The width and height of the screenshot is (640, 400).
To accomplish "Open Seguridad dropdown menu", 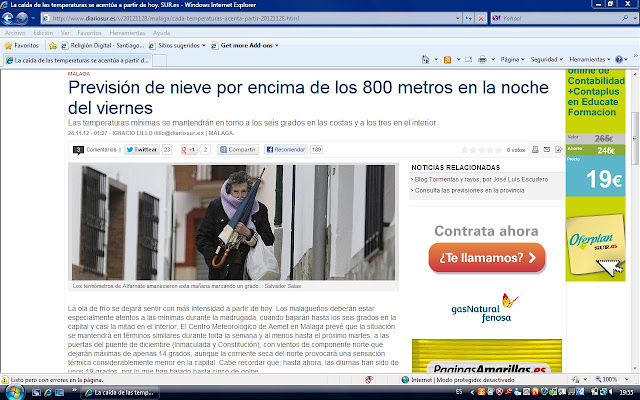I will [546, 60].
